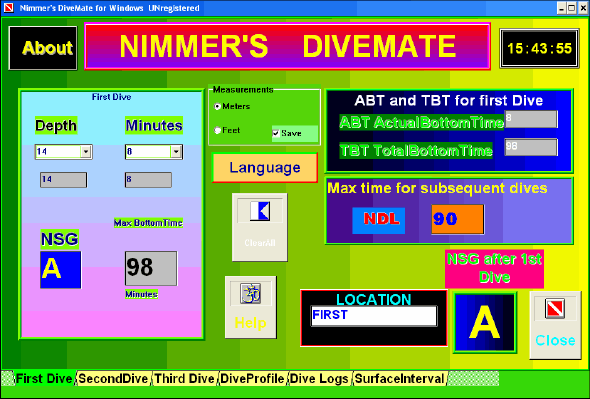This screenshot has height=399, width=590.
Task: Click the LOCATION heading text
Action: coord(374,299)
